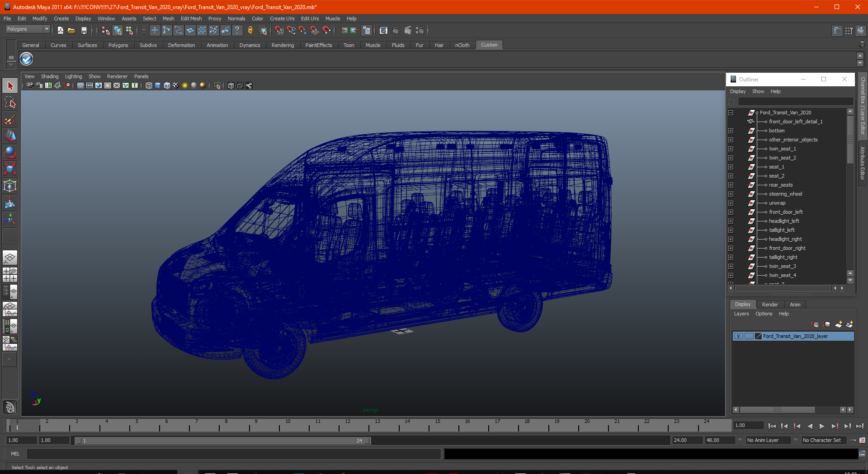This screenshot has height=474, width=868.
Task: Toggle textured display checker icon
Action: tap(176, 85)
